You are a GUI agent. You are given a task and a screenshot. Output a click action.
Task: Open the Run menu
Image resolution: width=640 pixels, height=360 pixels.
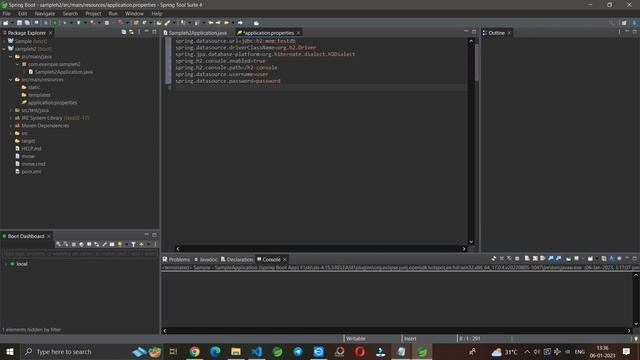pos(113,13)
